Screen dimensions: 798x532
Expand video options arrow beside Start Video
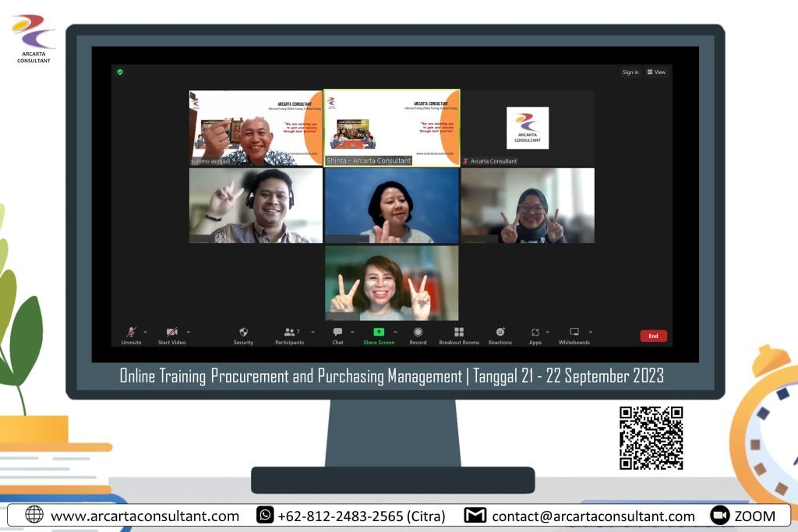point(188,332)
